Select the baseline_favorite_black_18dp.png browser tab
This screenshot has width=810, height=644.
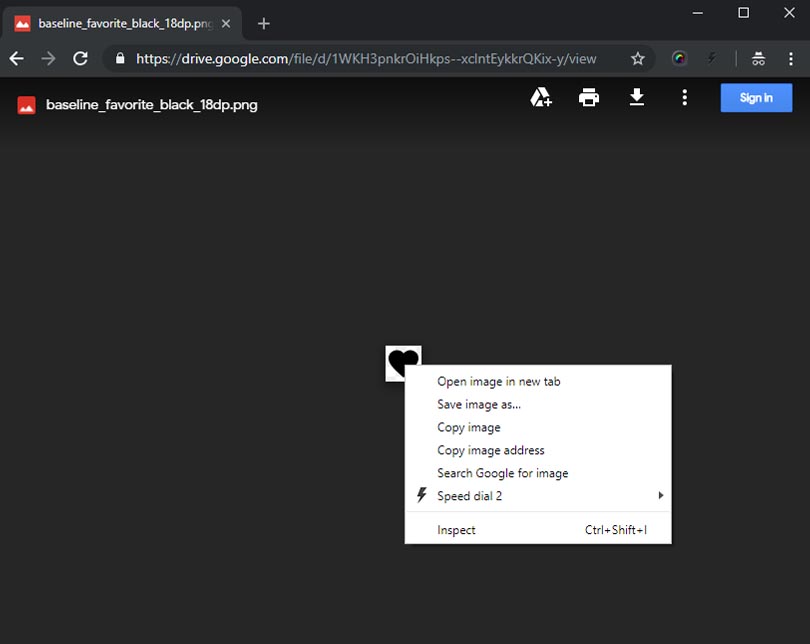(122, 23)
